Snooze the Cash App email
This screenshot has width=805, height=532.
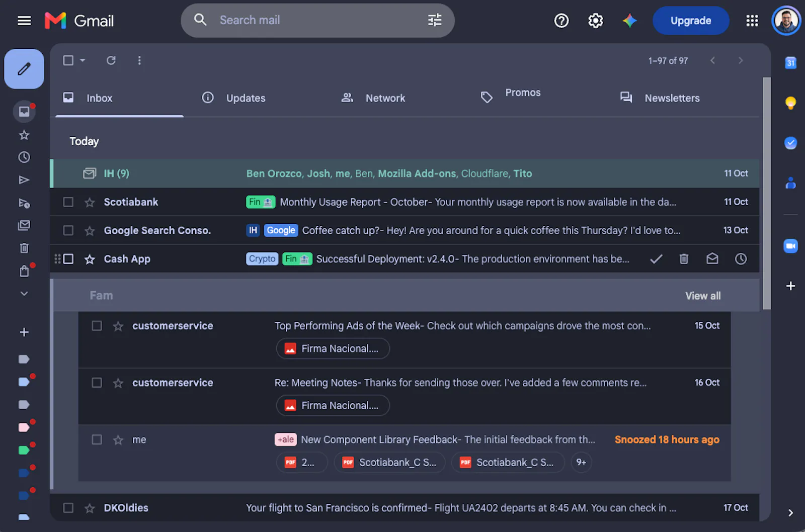click(741, 259)
